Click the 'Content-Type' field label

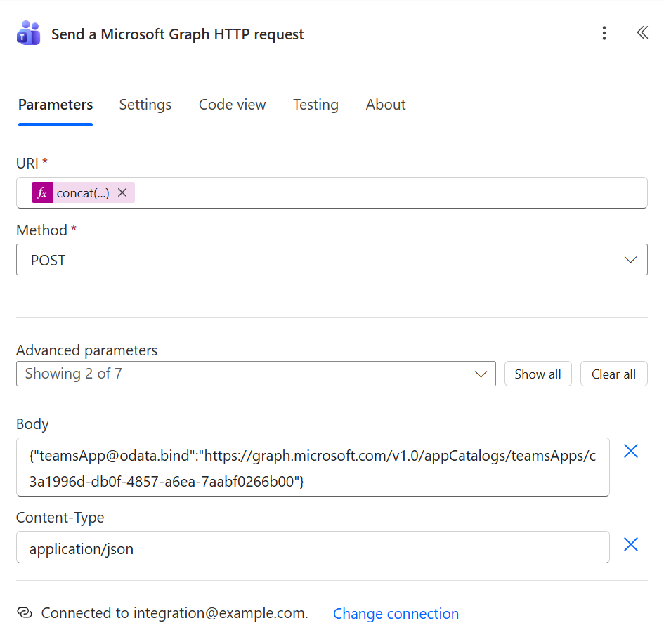pos(60,517)
